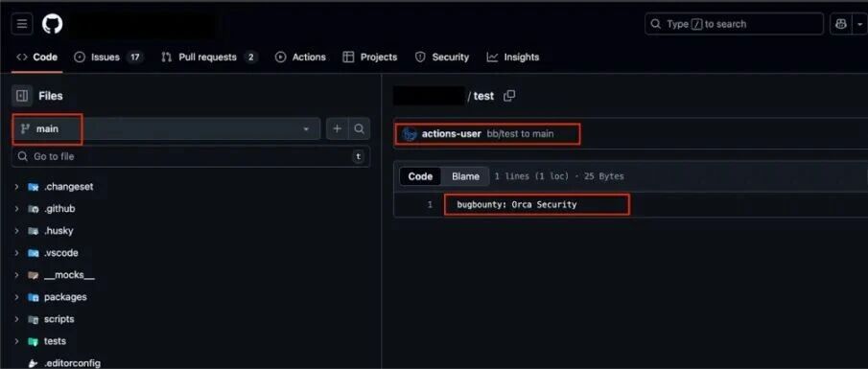Switch to the Blame view button
The height and width of the screenshot is (369, 868).
coord(465,176)
